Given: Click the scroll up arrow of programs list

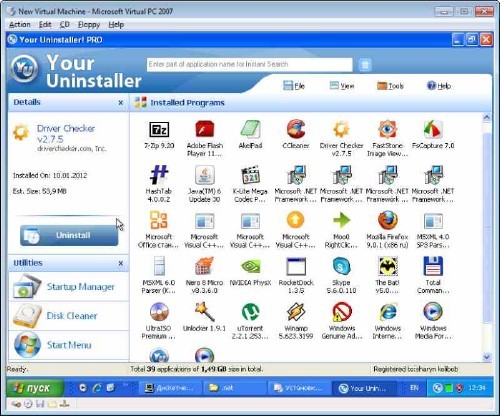Looking at the screenshot, I should 487,117.
